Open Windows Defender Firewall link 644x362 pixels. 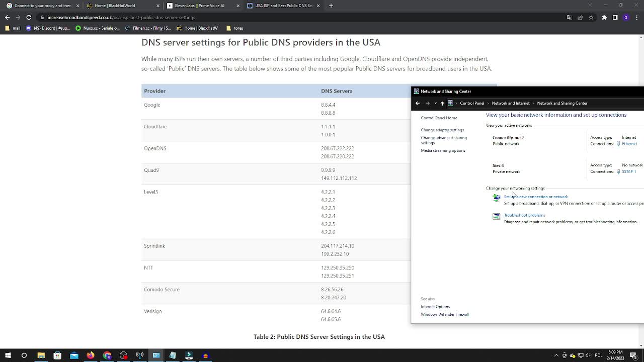click(445, 314)
